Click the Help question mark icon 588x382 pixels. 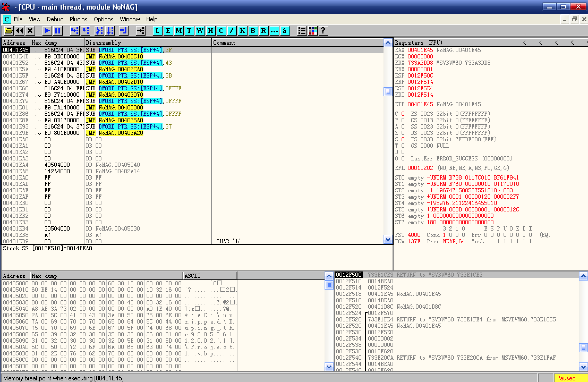coord(323,31)
